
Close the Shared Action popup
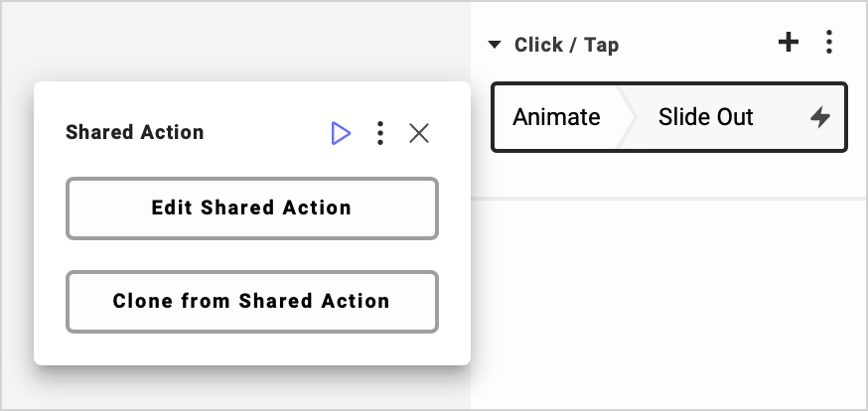click(x=419, y=133)
